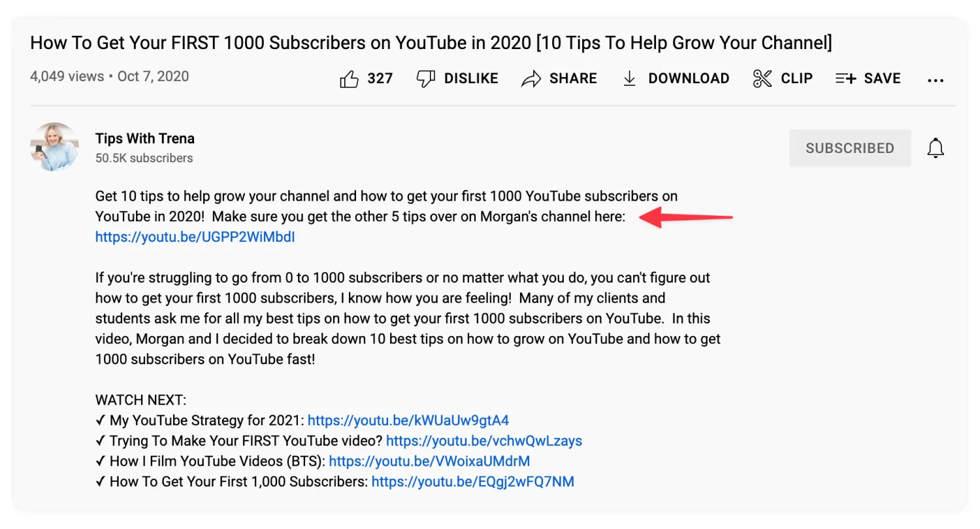Click the 327 likes count
The image size is (980, 529).
coord(380,79)
